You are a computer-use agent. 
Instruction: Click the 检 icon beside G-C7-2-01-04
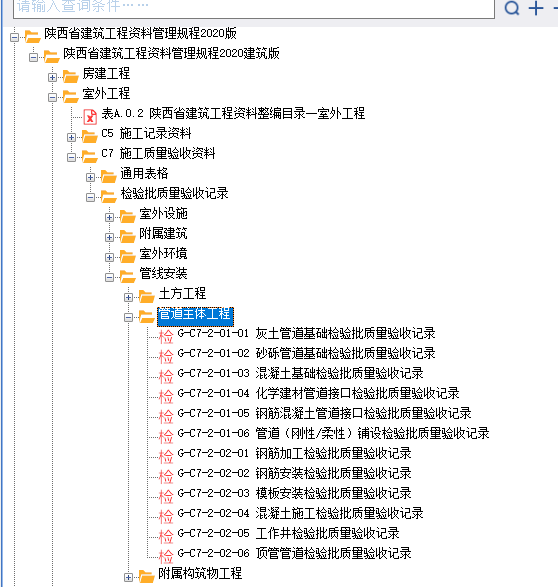(x=166, y=396)
